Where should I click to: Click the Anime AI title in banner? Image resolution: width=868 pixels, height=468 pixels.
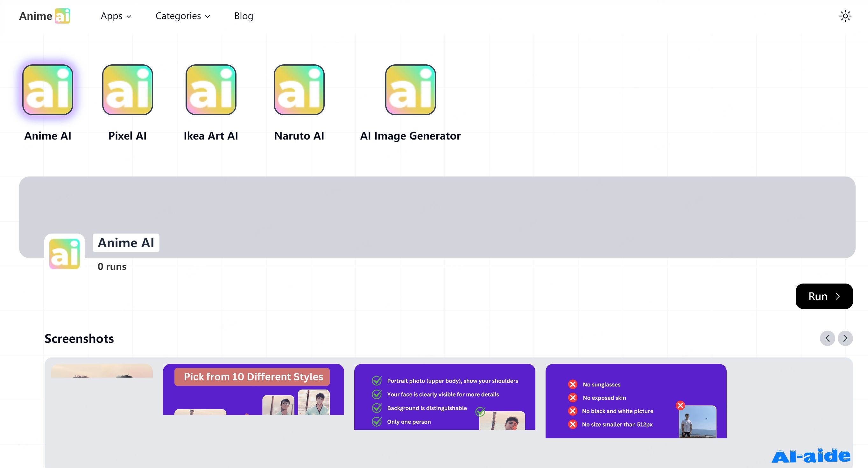[126, 243]
